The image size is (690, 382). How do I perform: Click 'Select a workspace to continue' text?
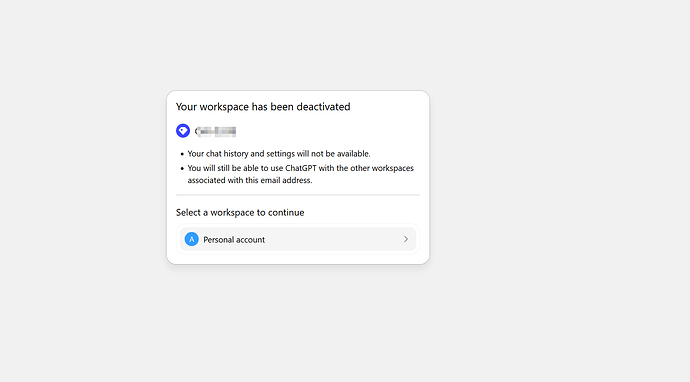pos(240,213)
